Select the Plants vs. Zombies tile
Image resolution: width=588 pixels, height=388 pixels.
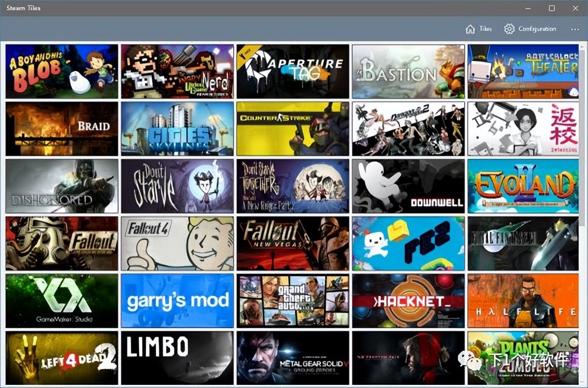coord(523,358)
